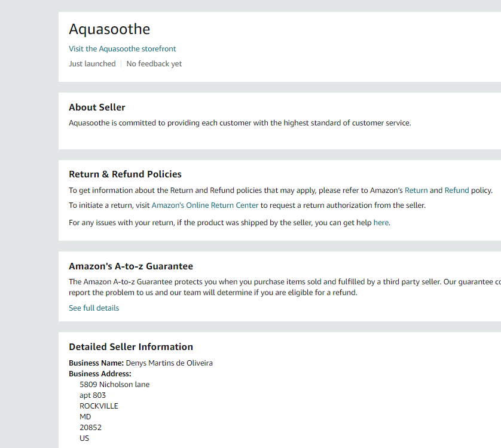This screenshot has width=501, height=448.
Task: Click the About Seller heading
Action: [97, 108]
